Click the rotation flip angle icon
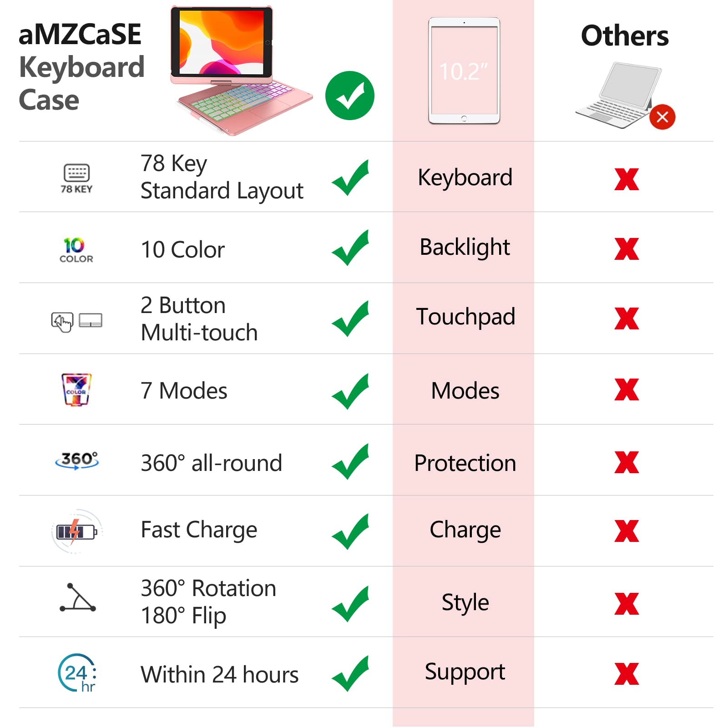This screenshot has height=728, width=728. point(77,598)
